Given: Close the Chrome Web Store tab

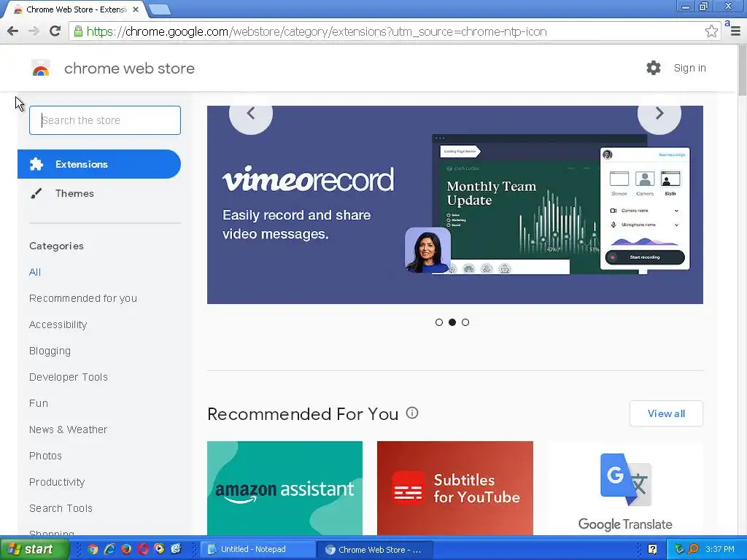Looking at the screenshot, I should 135,9.
